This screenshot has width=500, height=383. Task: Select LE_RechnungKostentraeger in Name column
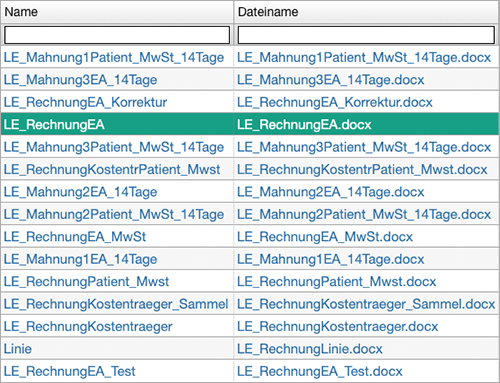88,327
